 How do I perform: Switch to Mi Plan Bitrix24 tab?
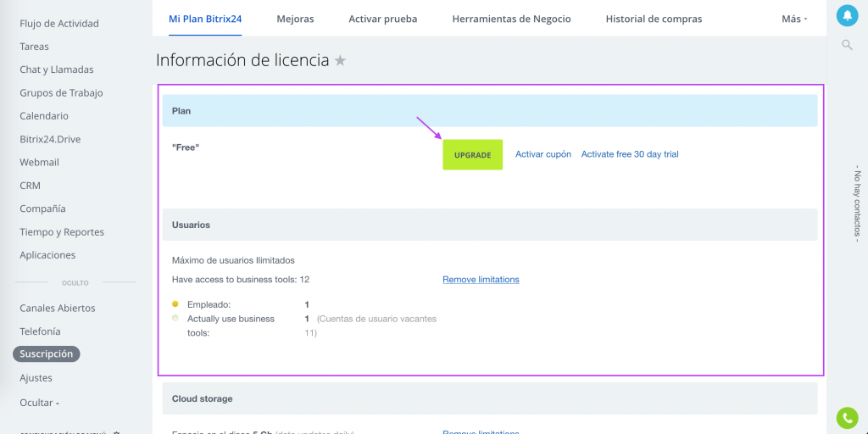coord(205,19)
